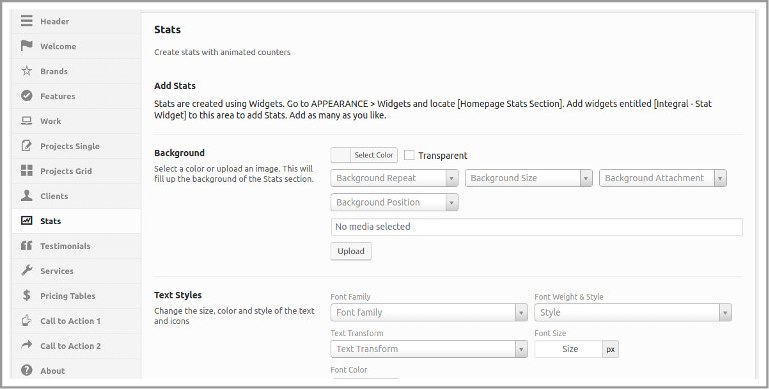Open the Font family dropdown
769x389 pixels.
(x=429, y=312)
